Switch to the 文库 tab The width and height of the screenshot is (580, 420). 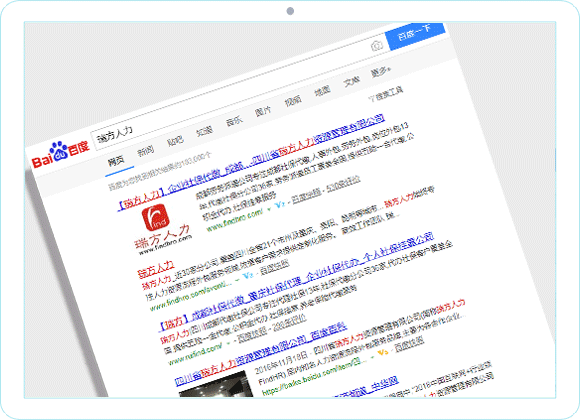(x=351, y=80)
